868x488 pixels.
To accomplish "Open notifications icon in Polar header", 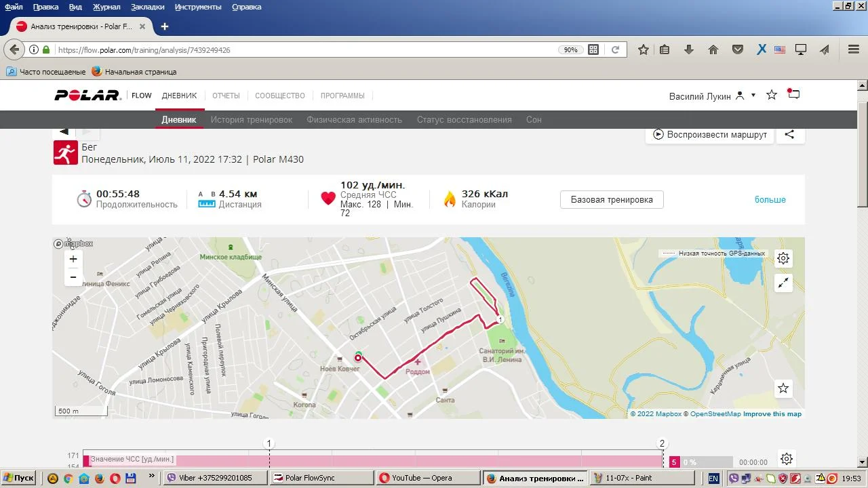I will pyautogui.click(x=793, y=95).
